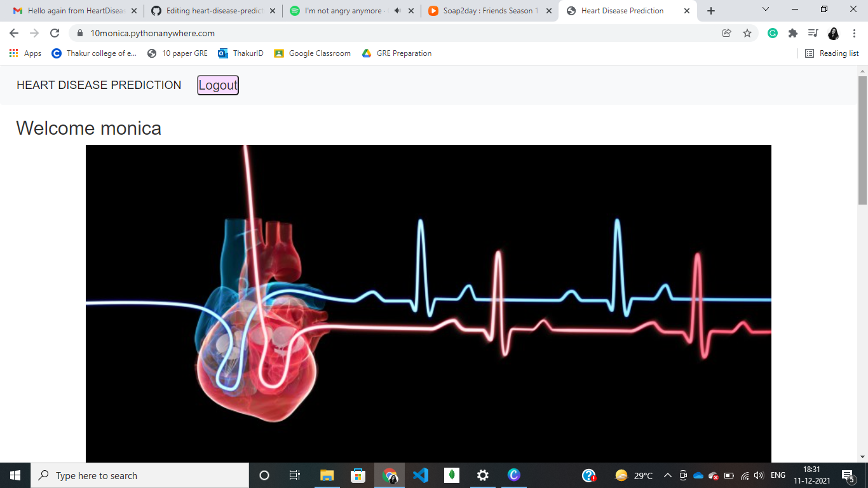Click the share icon in the address bar
The image size is (868, 488).
point(726,32)
